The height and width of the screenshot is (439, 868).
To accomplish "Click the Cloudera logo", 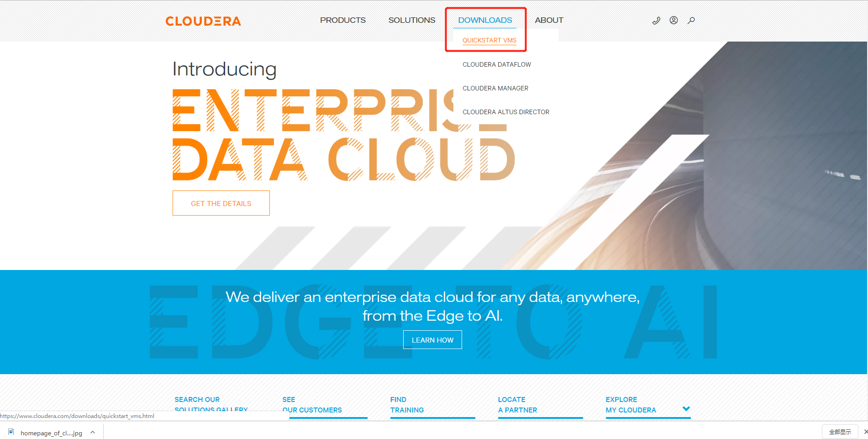I will coord(203,21).
